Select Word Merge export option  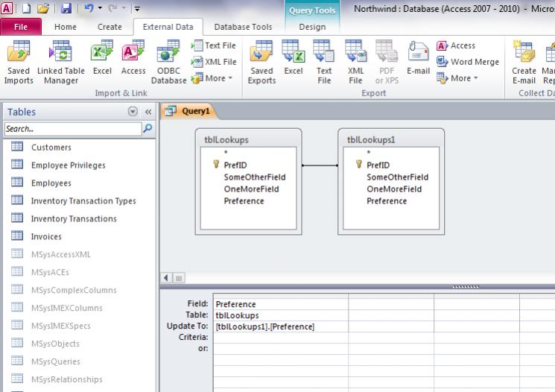(468, 62)
